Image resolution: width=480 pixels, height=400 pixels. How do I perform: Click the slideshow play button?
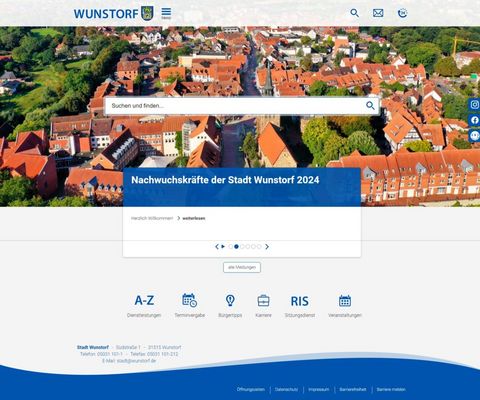point(223,247)
